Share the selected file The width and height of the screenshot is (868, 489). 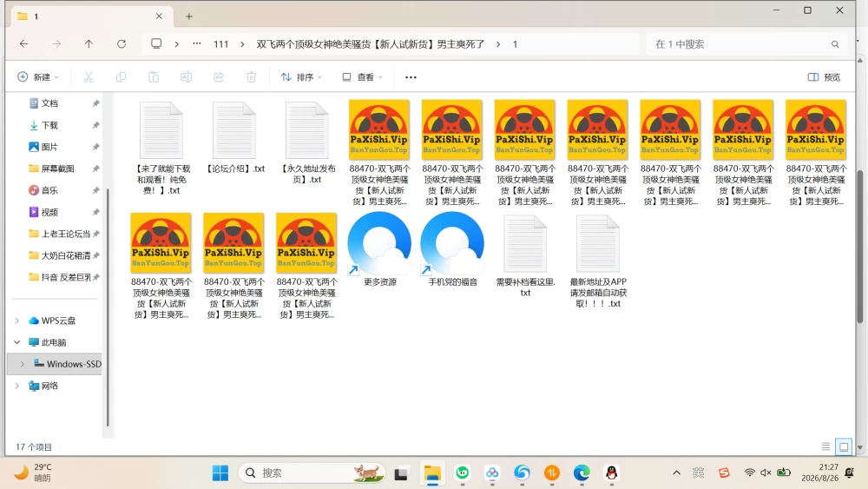coord(219,77)
